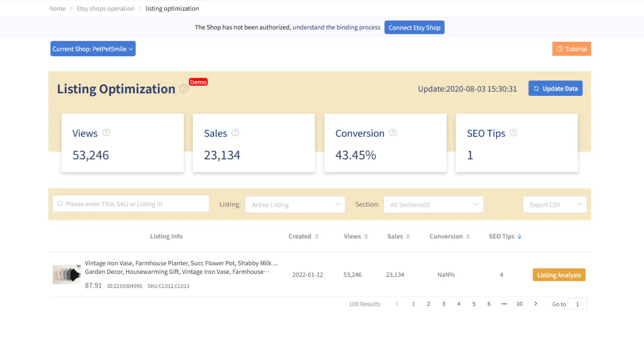Toggle sorting on the Created column
Screen dimensions: 644x362
pyautogui.click(x=316, y=236)
